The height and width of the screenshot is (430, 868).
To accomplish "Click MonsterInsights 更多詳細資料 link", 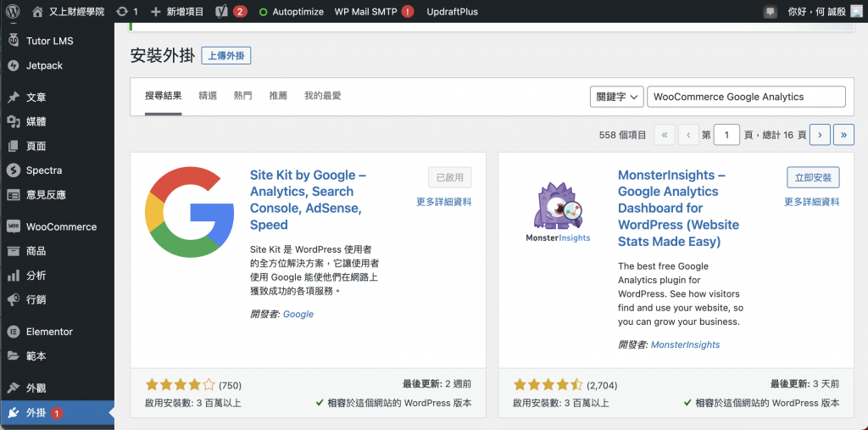I will (x=812, y=202).
